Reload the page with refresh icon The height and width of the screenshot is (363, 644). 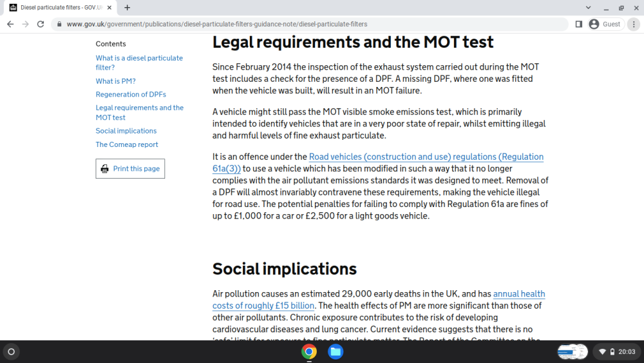click(x=40, y=25)
